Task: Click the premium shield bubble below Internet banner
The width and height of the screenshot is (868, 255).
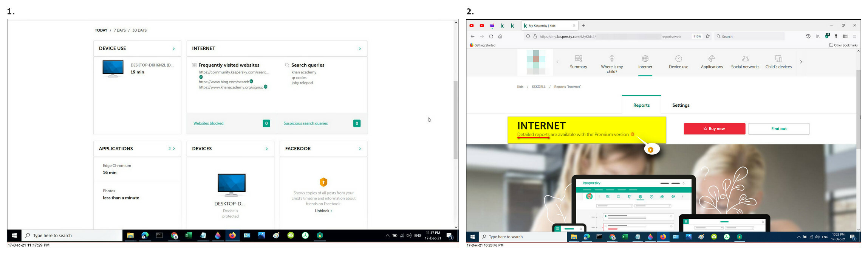Action: point(651,150)
